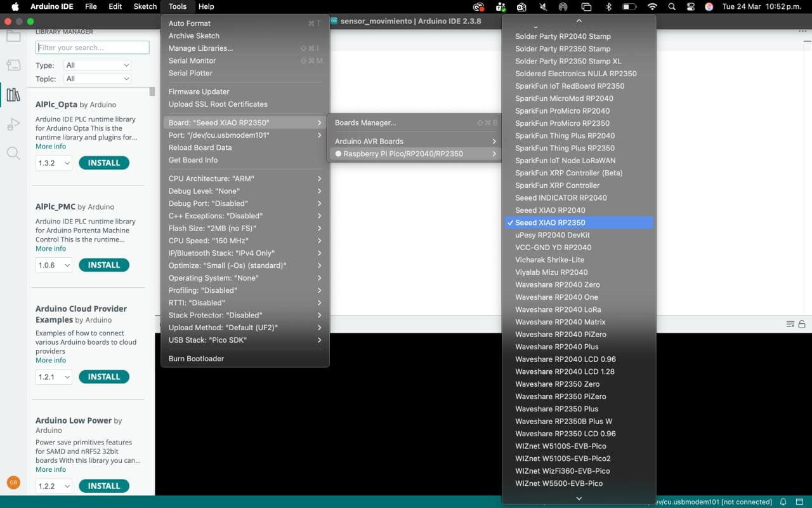Select the Seeed XIAO RP2040 board
812x508 pixels.
[x=579, y=210]
